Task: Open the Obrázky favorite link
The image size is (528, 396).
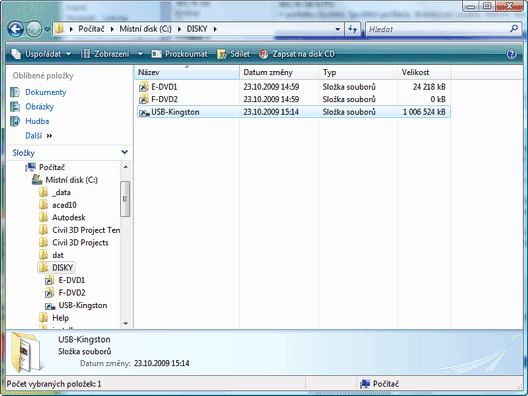Action: (x=39, y=106)
